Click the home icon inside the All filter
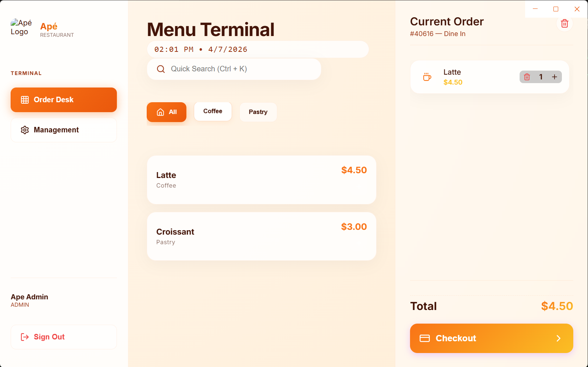This screenshot has height=367, width=588. click(160, 112)
